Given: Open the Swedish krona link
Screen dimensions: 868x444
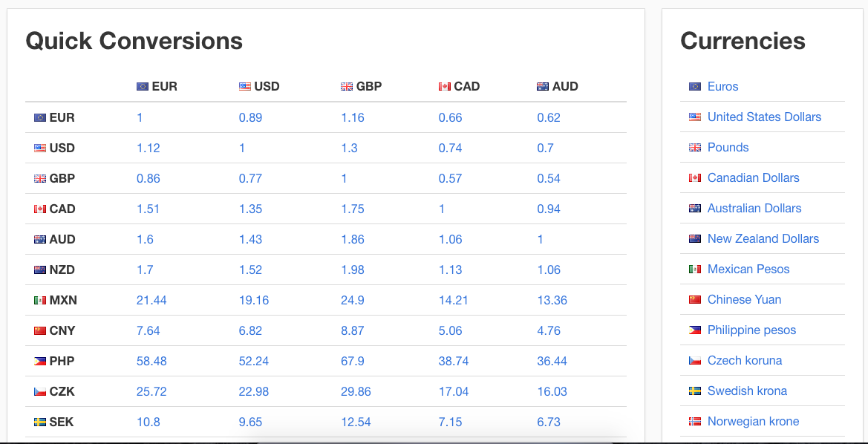Looking at the screenshot, I should click(x=747, y=391).
